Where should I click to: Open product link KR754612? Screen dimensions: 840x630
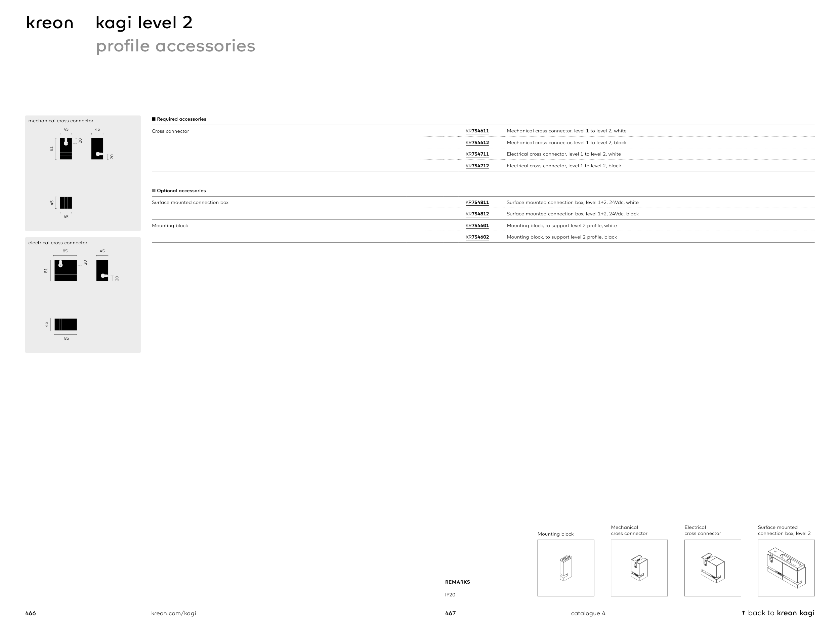[477, 143]
